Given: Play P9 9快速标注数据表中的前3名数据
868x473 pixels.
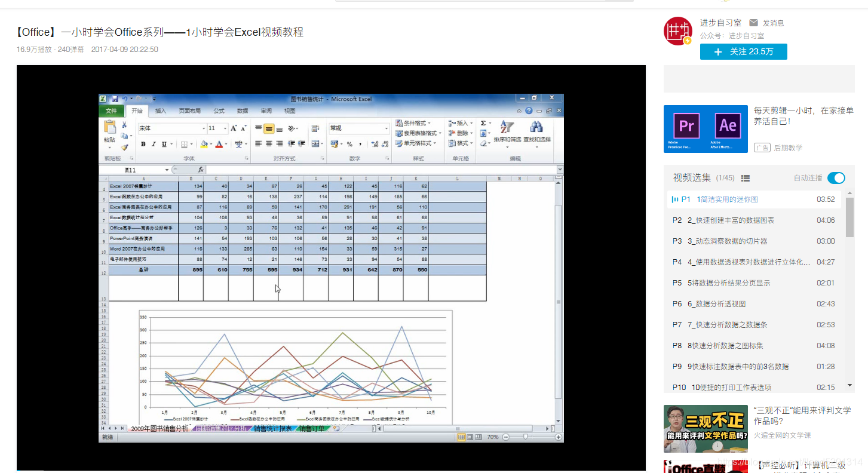Looking at the screenshot, I should pos(754,367).
